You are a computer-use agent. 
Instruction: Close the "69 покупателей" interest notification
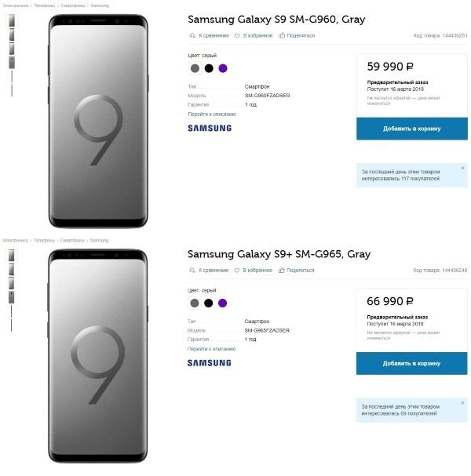click(x=462, y=403)
